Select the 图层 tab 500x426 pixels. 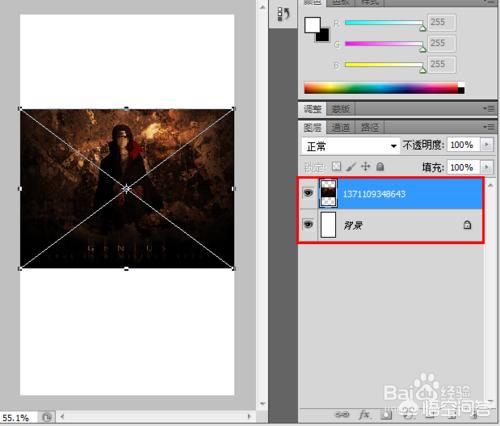312,127
